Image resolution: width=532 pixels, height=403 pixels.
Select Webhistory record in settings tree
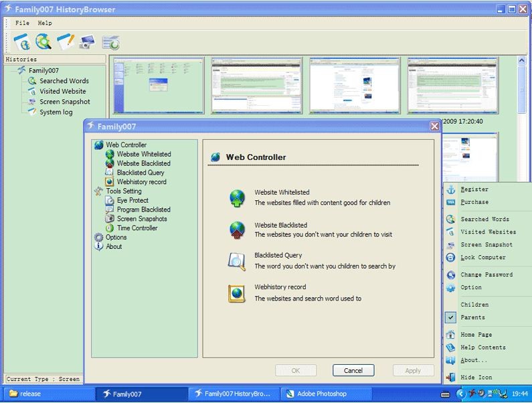pyautogui.click(x=141, y=181)
